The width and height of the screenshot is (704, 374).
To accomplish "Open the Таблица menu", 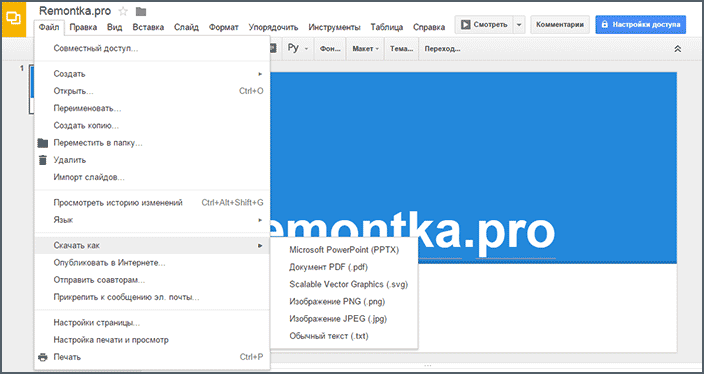I will click(387, 27).
